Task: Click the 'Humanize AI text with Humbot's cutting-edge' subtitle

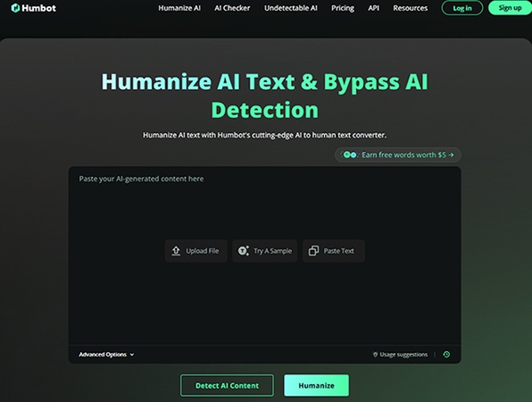Action: [264, 135]
